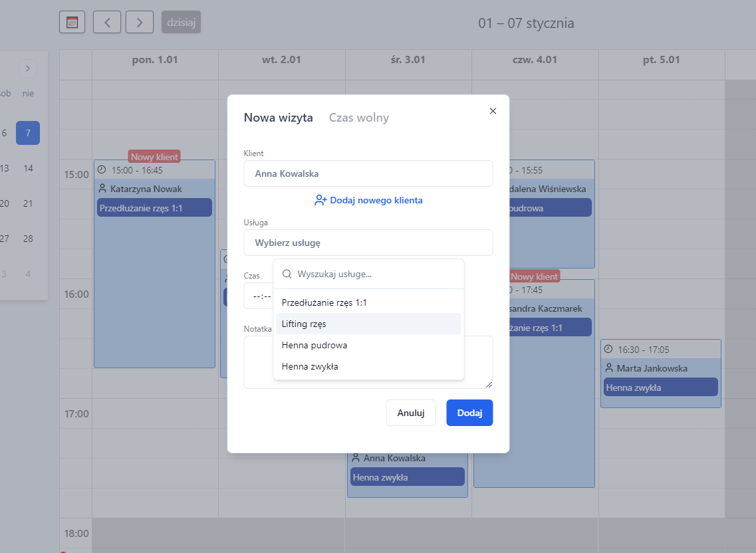
Task: Click person icon beside Katarzyna Nowak
Action: [102, 189]
